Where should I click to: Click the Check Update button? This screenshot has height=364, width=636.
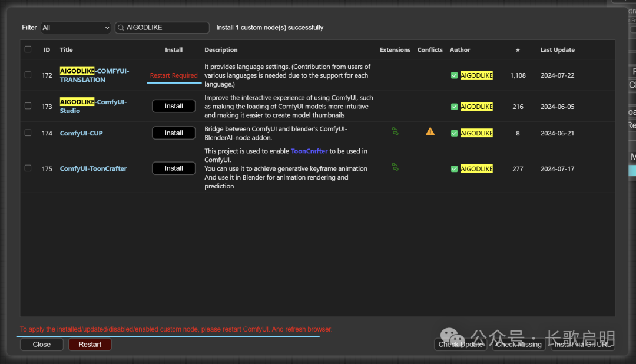coord(461,344)
